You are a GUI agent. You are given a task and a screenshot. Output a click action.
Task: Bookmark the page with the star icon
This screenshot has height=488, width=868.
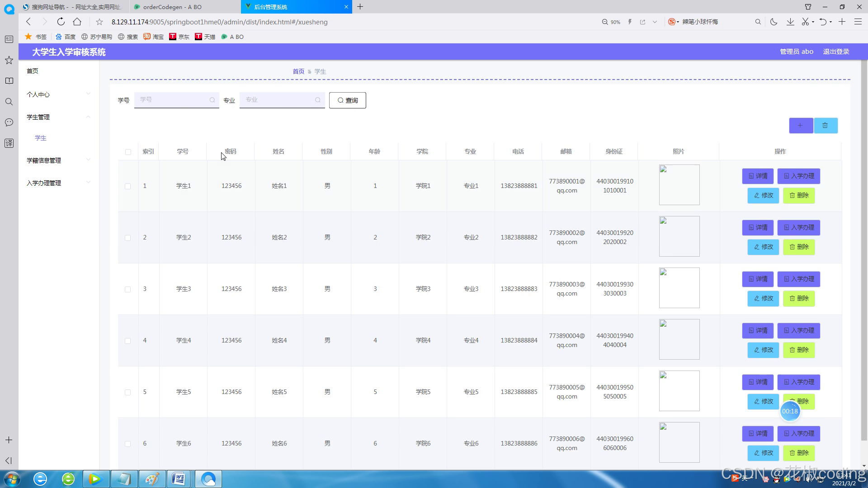click(x=100, y=22)
